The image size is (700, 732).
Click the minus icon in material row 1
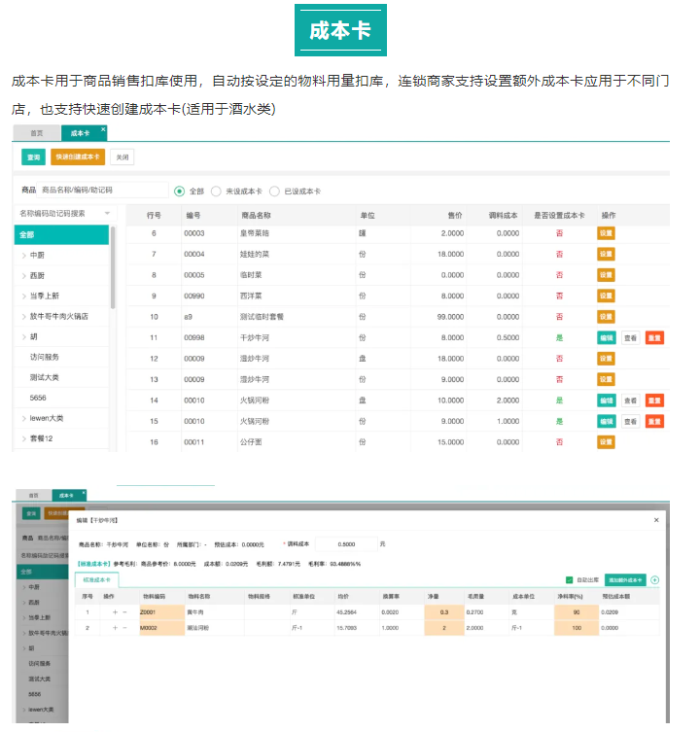click(124, 612)
